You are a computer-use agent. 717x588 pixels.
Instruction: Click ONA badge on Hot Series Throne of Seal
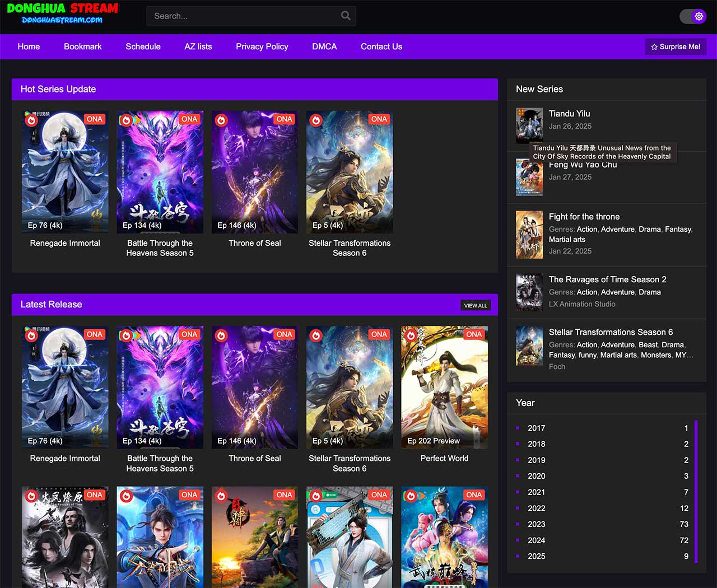(284, 119)
